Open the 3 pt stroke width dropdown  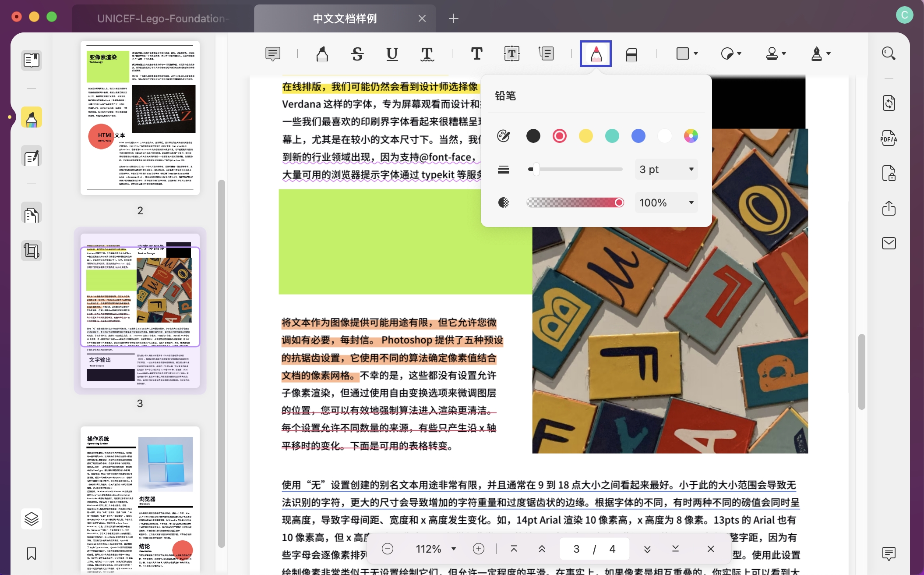[x=666, y=169]
